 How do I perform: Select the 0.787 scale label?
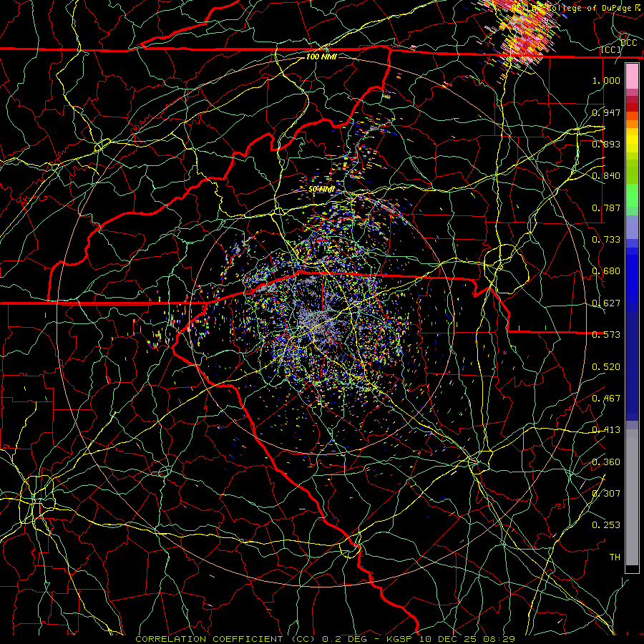606,208
